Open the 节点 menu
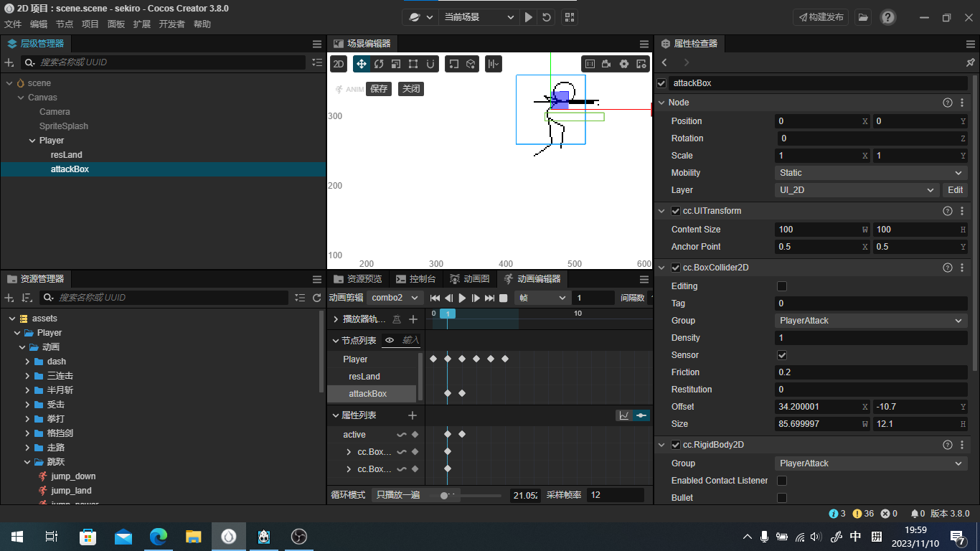The height and width of the screenshot is (551, 980). point(65,24)
